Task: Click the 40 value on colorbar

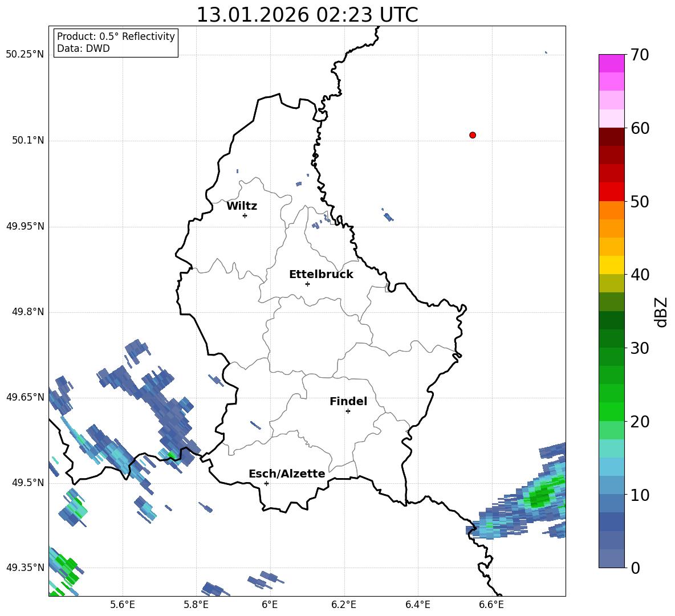Action: point(640,275)
